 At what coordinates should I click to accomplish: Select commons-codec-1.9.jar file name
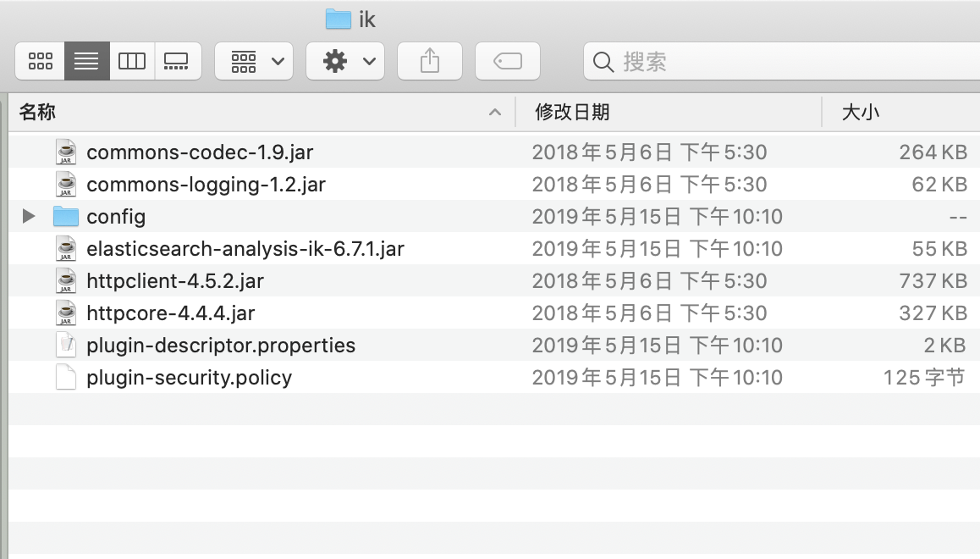point(200,152)
